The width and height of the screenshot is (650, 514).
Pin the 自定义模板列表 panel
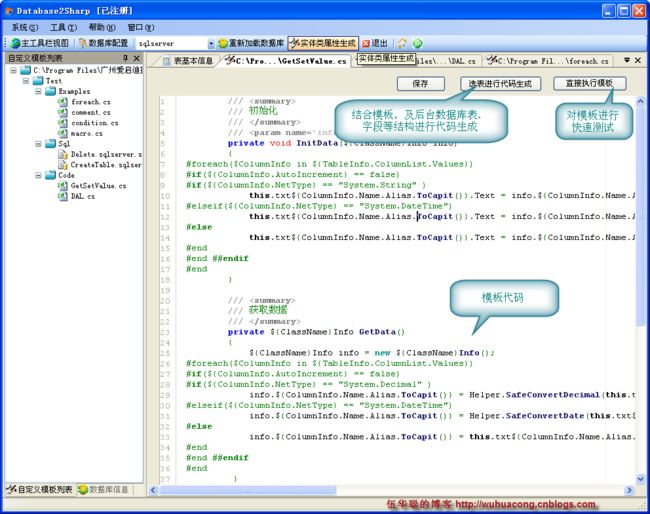click(126, 58)
